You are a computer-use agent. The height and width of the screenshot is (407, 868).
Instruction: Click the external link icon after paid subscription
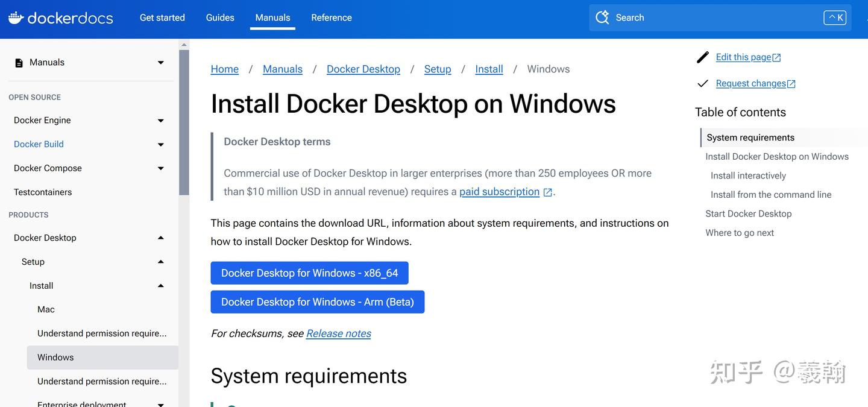tap(547, 192)
